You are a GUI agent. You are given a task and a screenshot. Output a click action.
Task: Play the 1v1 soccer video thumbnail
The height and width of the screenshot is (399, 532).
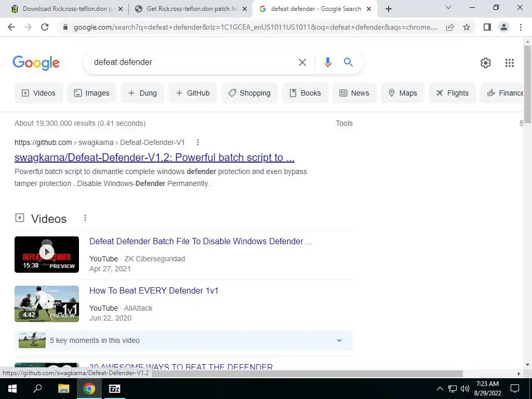pyautogui.click(x=47, y=303)
